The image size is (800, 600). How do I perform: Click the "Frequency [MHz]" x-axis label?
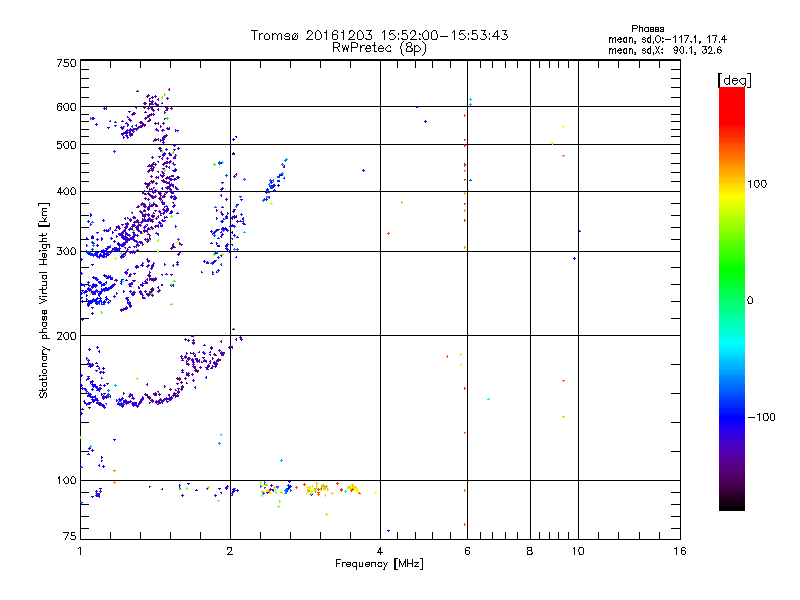[379, 564]
